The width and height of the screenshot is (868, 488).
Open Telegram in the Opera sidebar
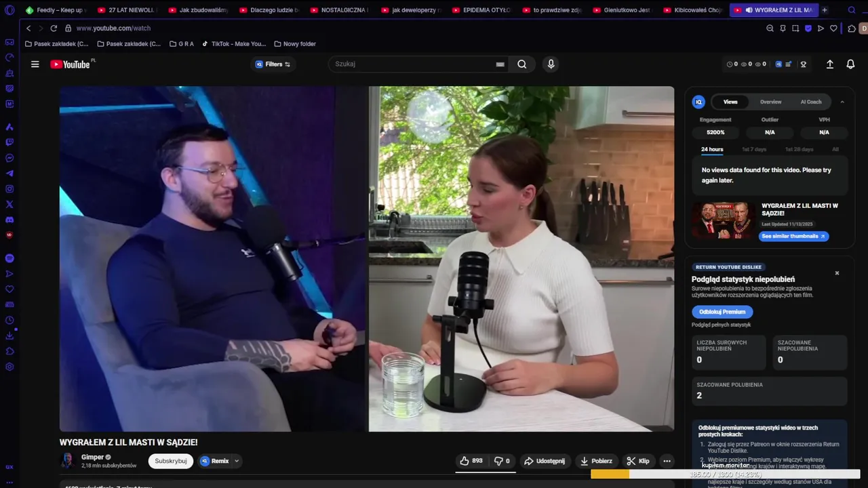coord(9,174)
